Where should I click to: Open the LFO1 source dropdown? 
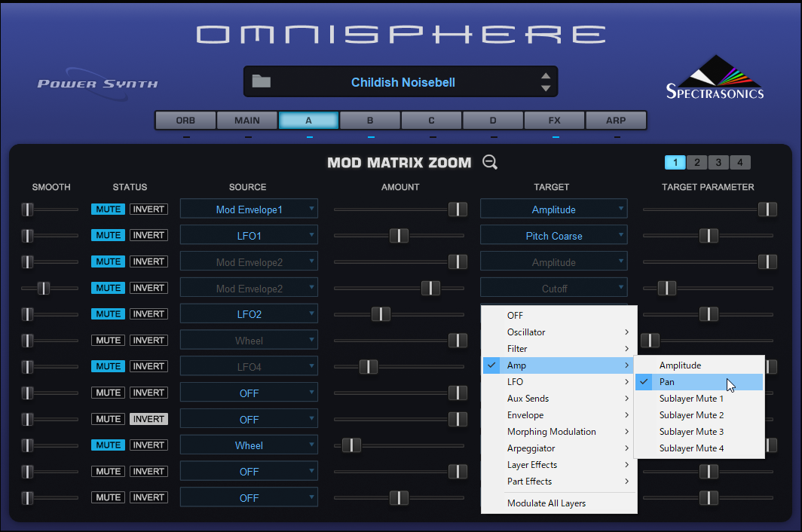[249, 235]
